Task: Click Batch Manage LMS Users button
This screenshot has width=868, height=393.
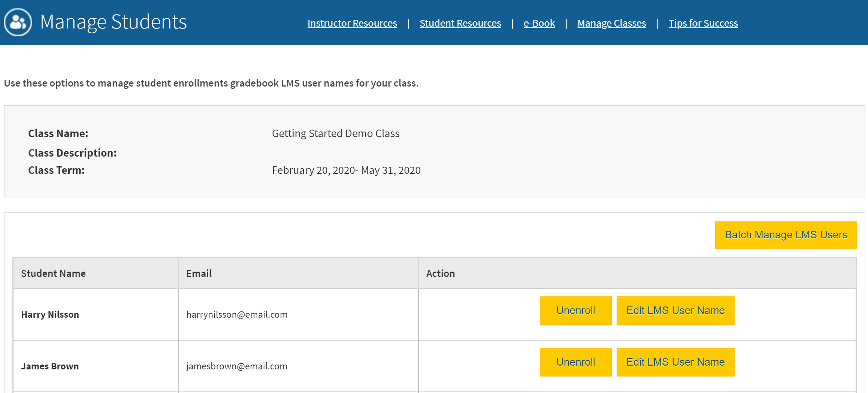Action: coord(786,235)
